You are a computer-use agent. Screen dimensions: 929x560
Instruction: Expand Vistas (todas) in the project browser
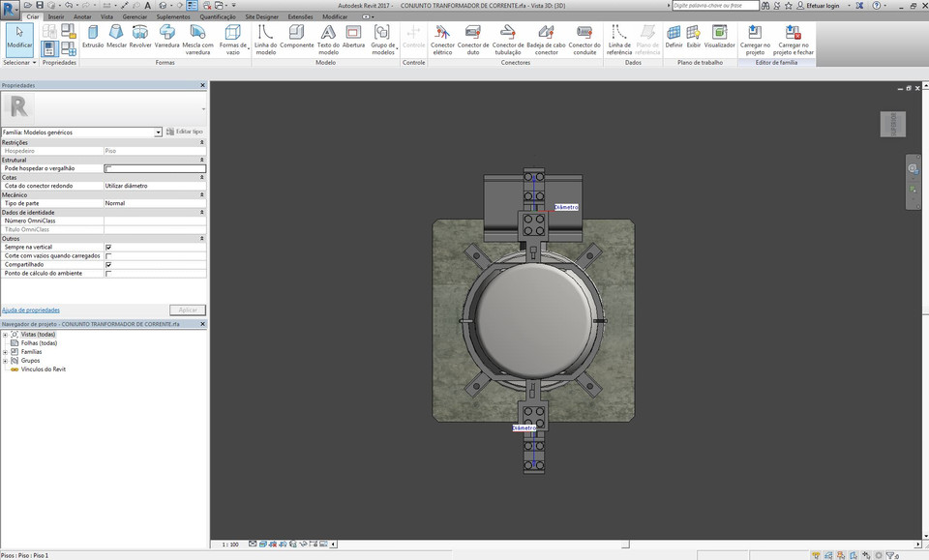(4, 333)
